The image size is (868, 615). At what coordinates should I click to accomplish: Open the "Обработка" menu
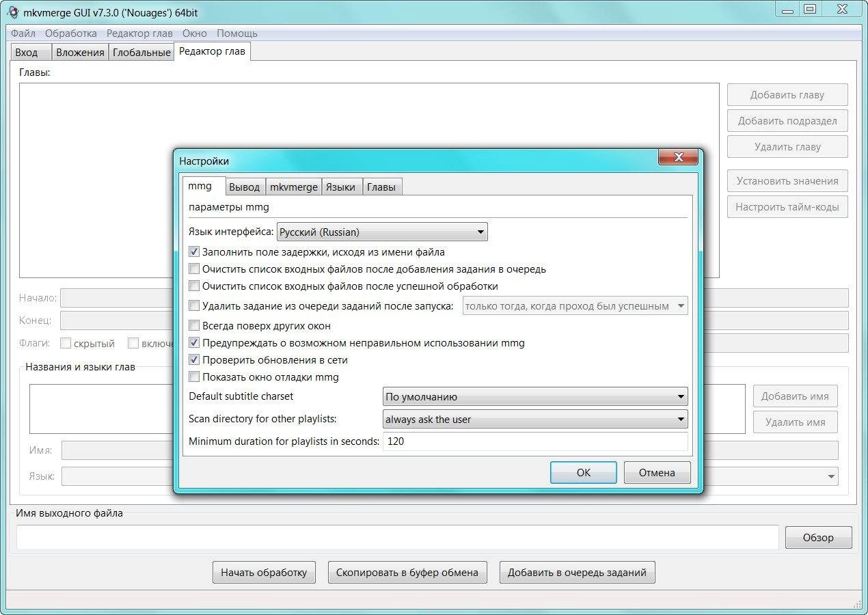pos(71,33)
